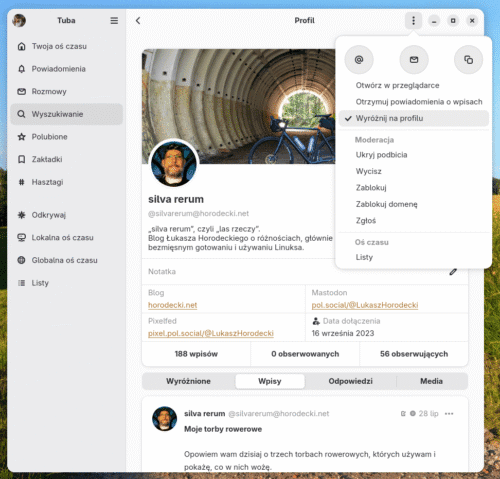500x479 pixels.
Task: Click silva rerum profile avatar
Action: click(174, 164)
